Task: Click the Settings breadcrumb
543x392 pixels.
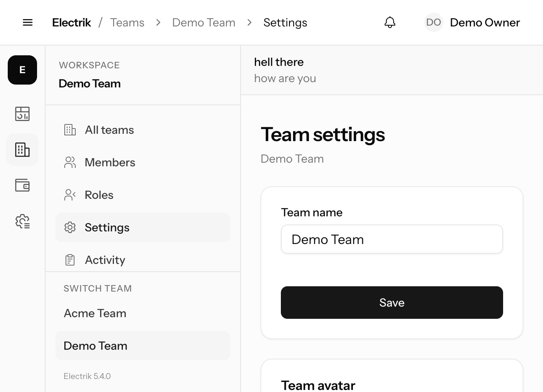Action: click(285, 23)
